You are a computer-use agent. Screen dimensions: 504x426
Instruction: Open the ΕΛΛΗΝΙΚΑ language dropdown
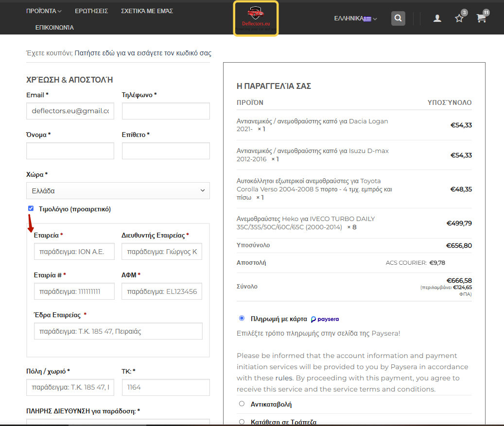(x=355, y=18)
